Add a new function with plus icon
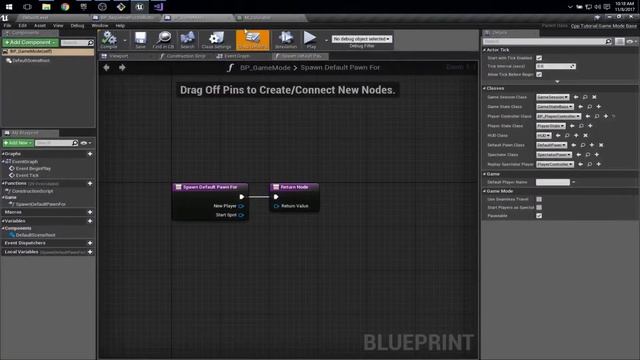 [x=90, y=184]
